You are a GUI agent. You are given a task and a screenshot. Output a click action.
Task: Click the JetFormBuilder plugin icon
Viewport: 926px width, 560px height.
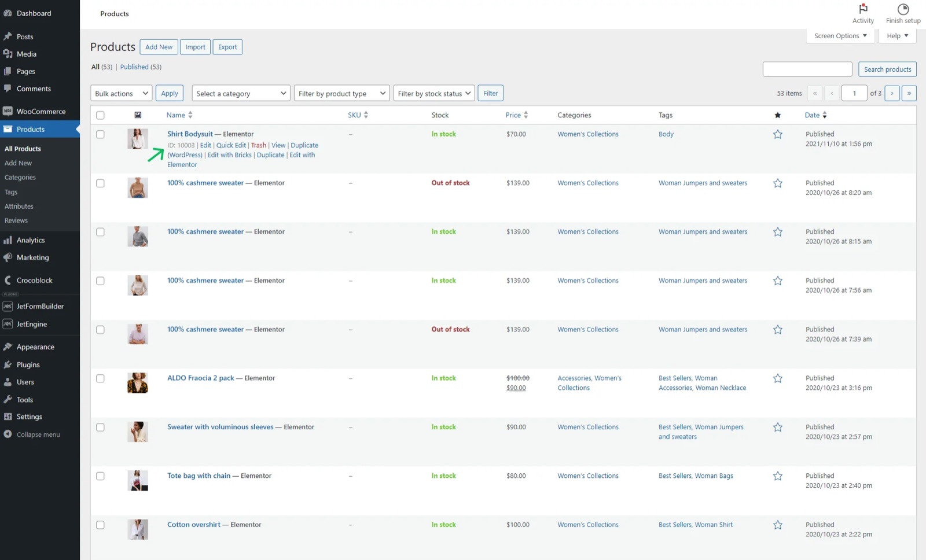8,306
